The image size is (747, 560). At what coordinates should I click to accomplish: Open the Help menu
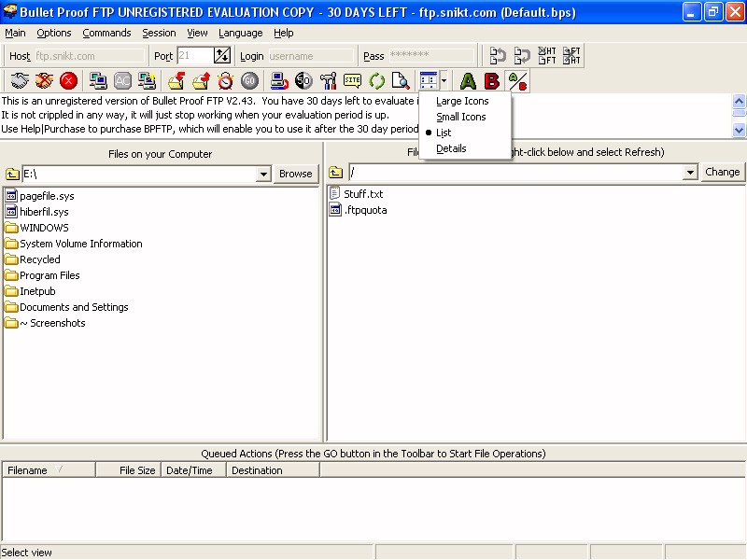[x=284, y=33]
